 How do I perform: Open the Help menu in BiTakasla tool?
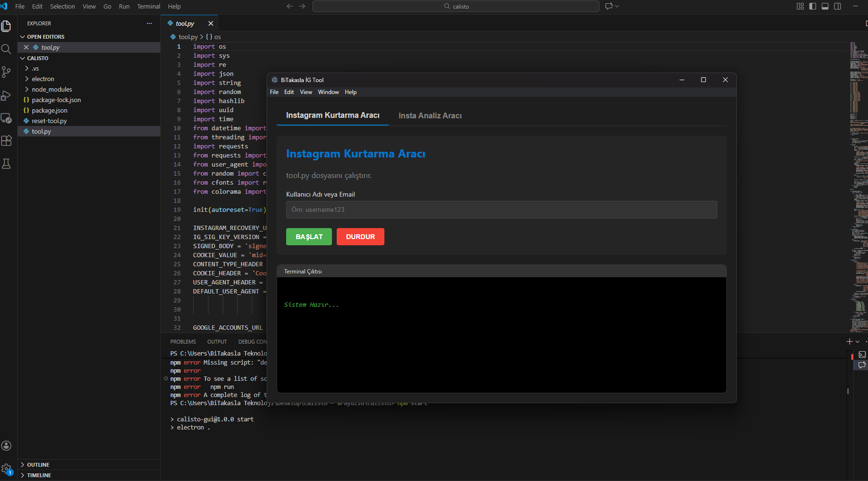[351, 92]
